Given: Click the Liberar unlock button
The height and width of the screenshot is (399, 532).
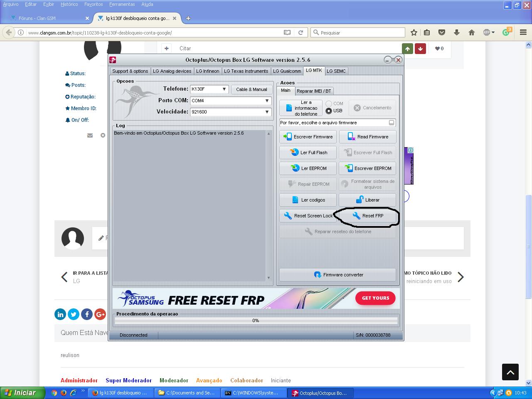Looking at the screenshot, I should pos(367,200).
